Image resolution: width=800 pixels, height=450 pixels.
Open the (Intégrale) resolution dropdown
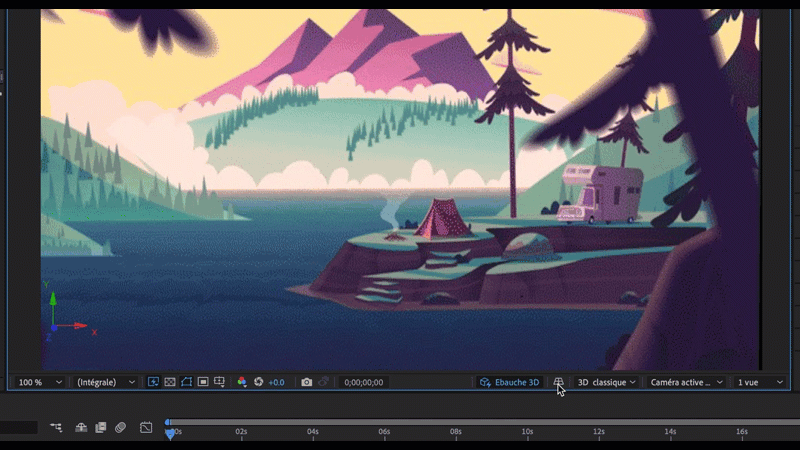pyautogui.click(x=106, y=382)
